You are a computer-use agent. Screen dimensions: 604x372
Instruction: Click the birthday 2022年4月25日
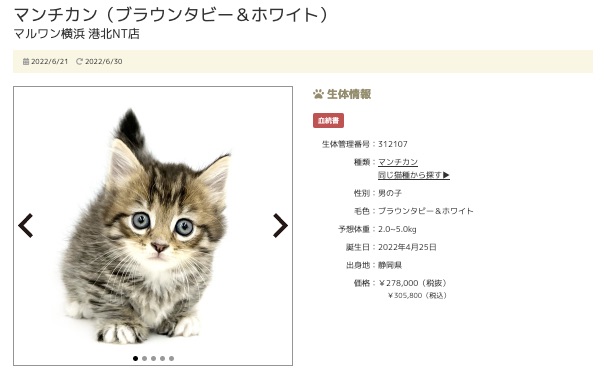click(x=407, y=247)
